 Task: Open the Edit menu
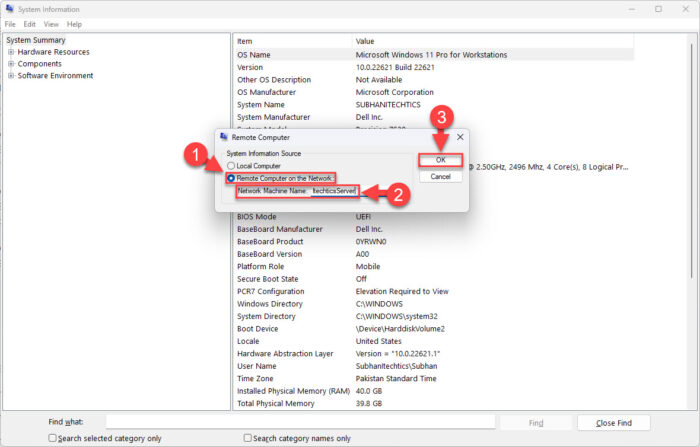click(29, 24)
